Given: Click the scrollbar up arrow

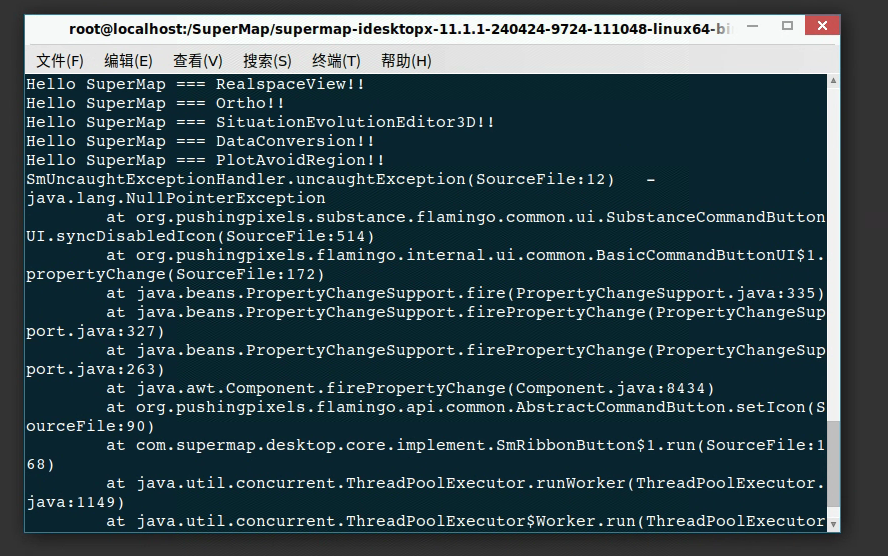Looking at the screenshot, I should coord(833,81).
